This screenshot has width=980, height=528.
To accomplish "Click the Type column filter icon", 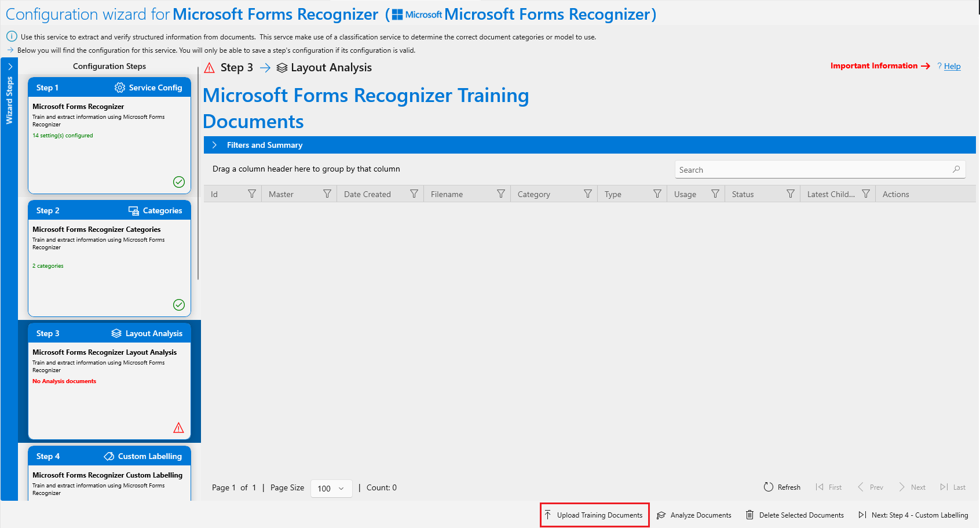I will tap(657, 194).
